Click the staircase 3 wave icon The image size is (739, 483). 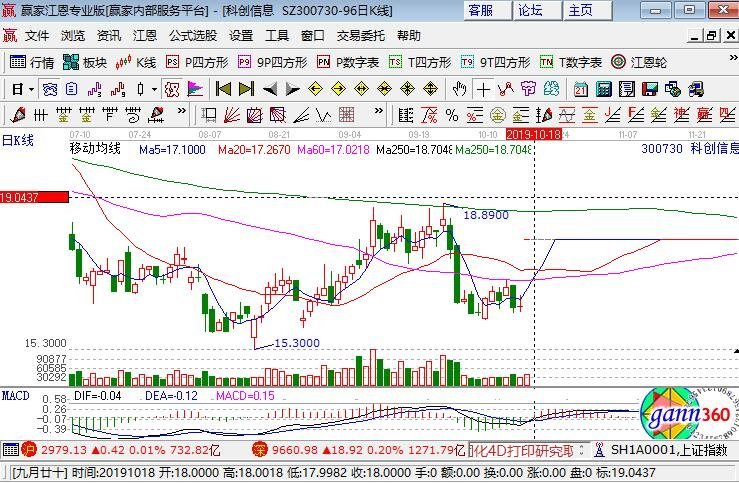coord(95,89)
